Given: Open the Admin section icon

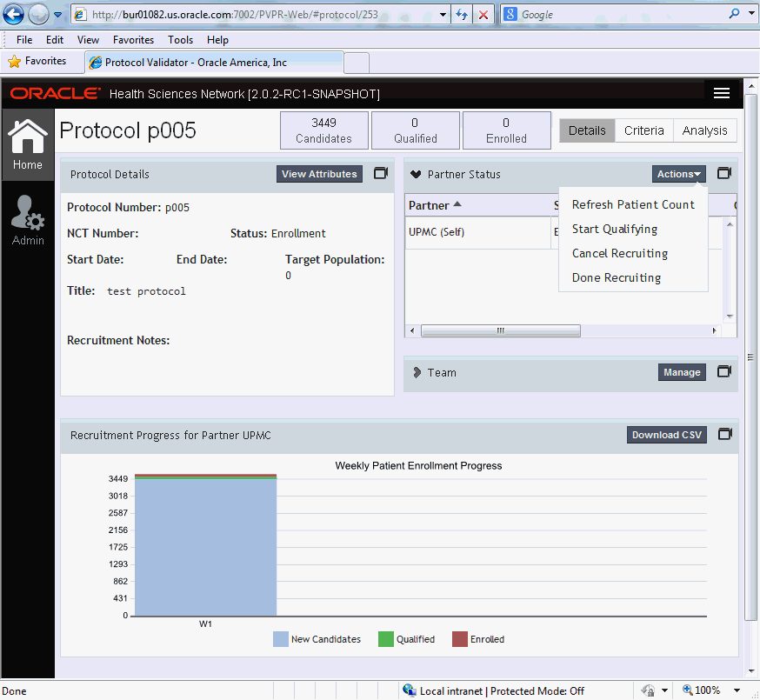Looking at the screenshot, I should (28, 221).
